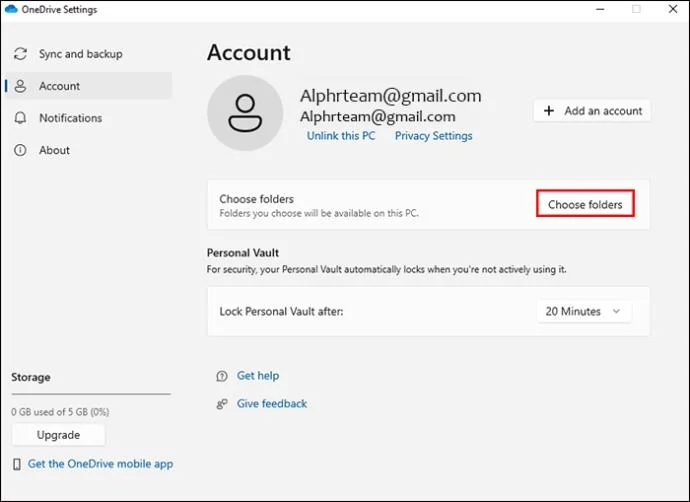The width and height of the screenshot is (690, 502).
Task: Click the Sync and backup arrows icon
Action: tap(20, 54)
